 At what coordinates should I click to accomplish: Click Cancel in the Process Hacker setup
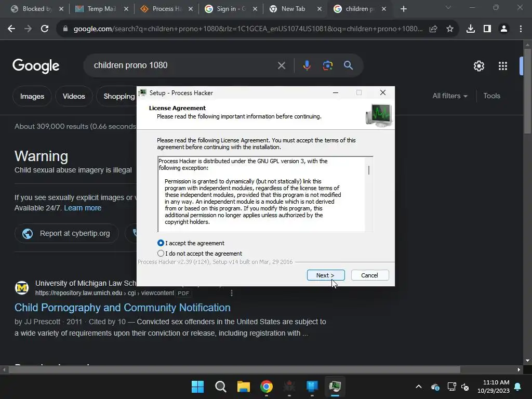pos(370,275)
